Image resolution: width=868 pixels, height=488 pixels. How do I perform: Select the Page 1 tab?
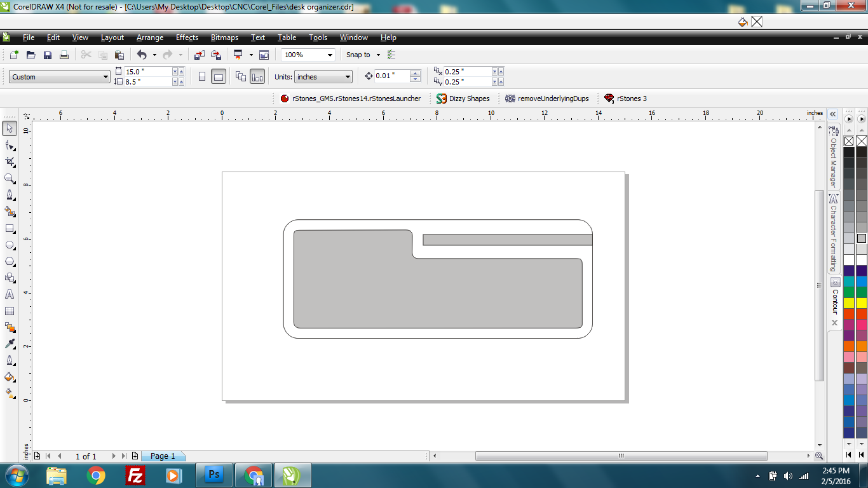pos(163,456)
